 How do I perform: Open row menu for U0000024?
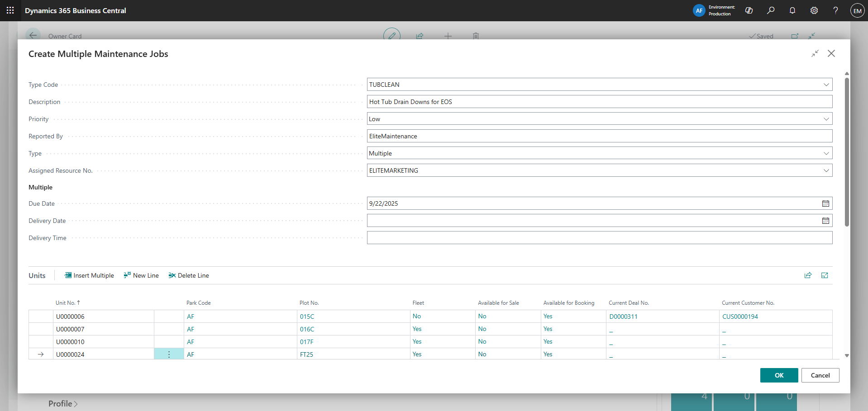(x=169, y=354)
